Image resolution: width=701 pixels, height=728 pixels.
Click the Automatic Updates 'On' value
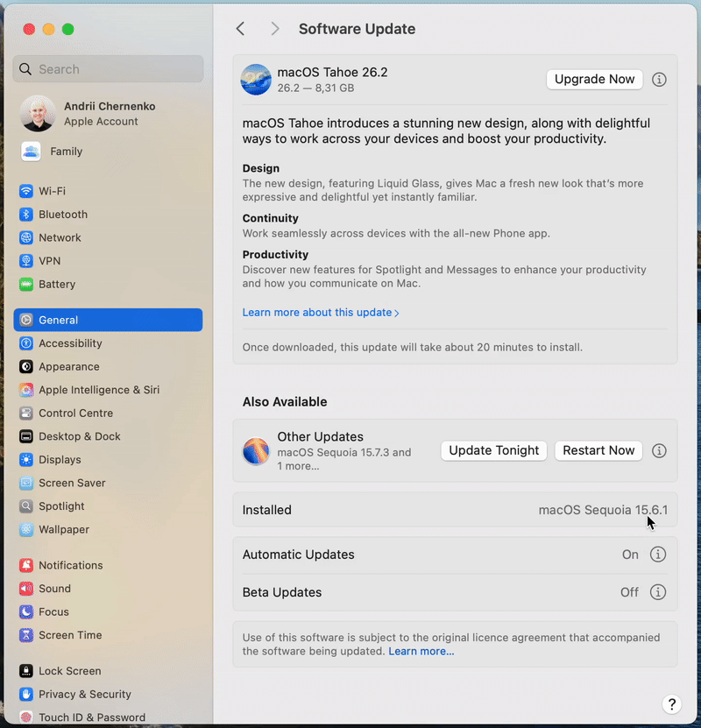point(630,555)
